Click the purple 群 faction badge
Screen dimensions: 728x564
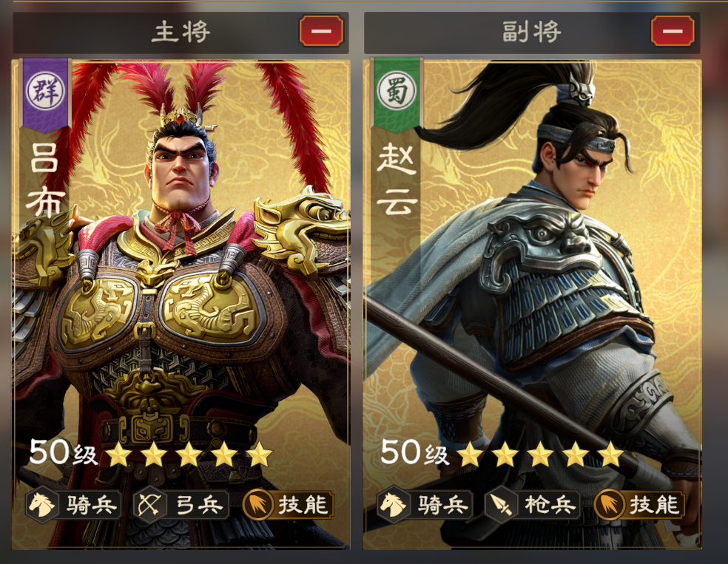tap(46, 92)
